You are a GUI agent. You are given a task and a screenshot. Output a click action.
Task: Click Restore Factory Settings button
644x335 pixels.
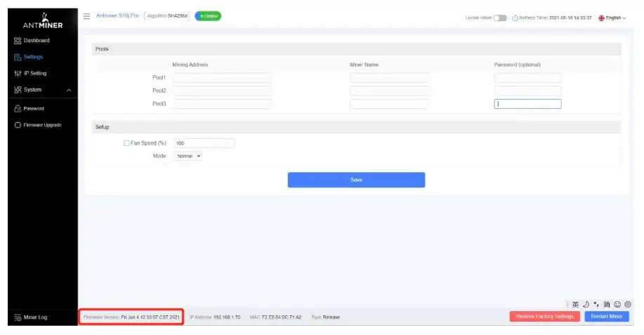click(544, 317)
